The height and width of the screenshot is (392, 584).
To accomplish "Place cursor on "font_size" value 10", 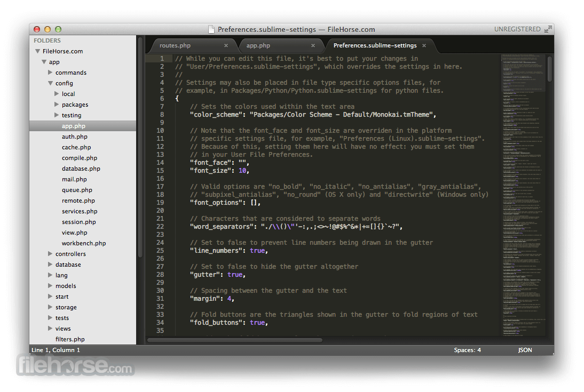I will (242, 171).
